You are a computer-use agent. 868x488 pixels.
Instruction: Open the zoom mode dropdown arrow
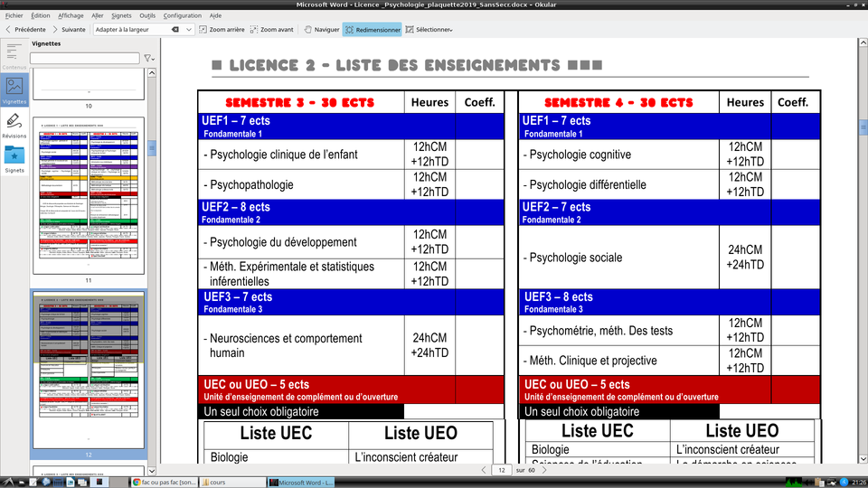189,29
